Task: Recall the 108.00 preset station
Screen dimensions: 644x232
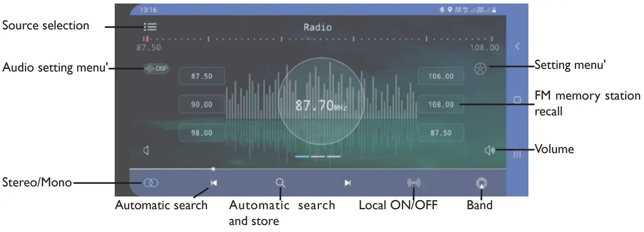Action: (441, 104)
